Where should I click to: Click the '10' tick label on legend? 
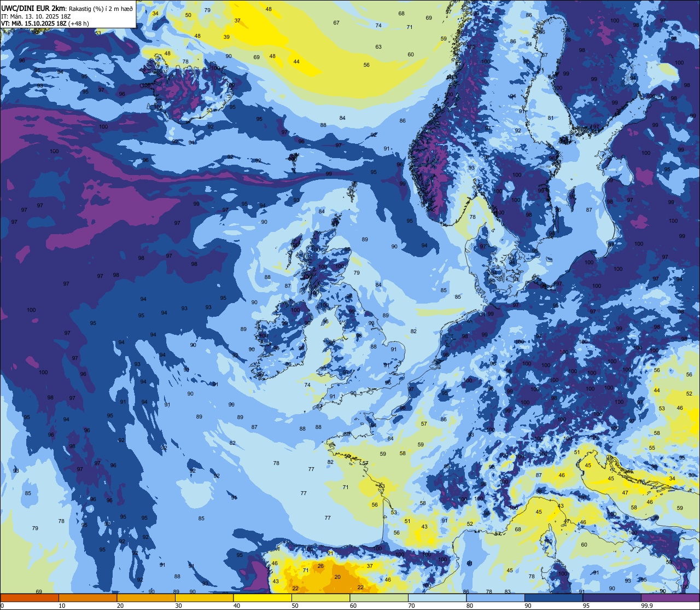[x=62, y=606]
